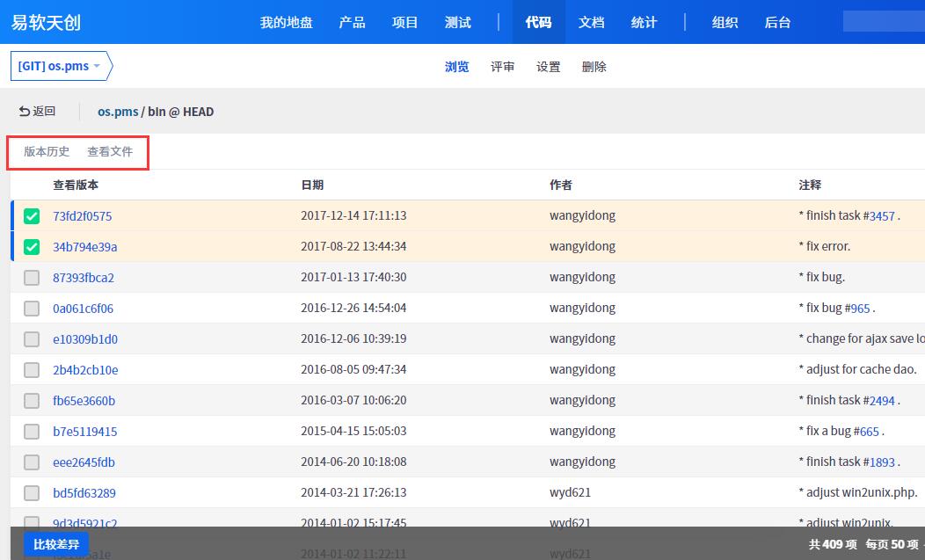
Task: Click the 删除 option in the submenu
Action: click(x=594, y=67)
